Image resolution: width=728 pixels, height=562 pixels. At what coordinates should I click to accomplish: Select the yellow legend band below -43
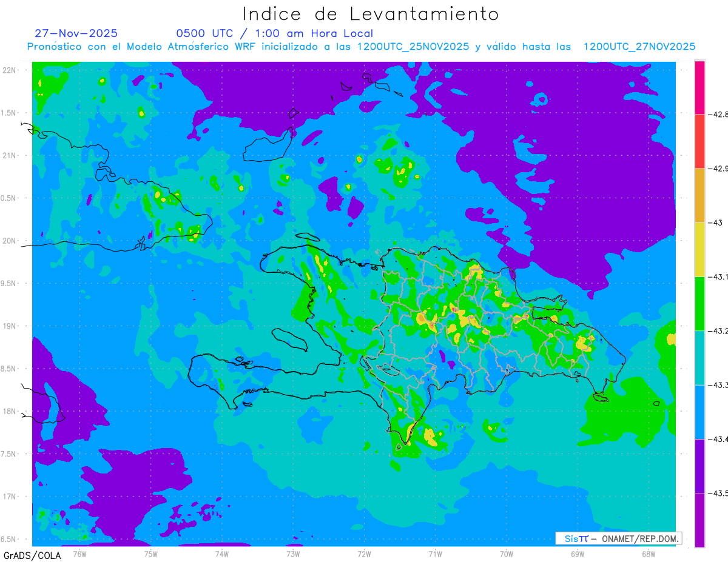click(x=699, y=249)
